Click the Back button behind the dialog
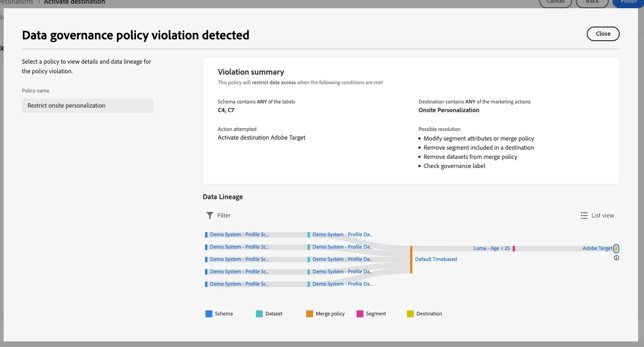644x347 pixels. (592, 2)
